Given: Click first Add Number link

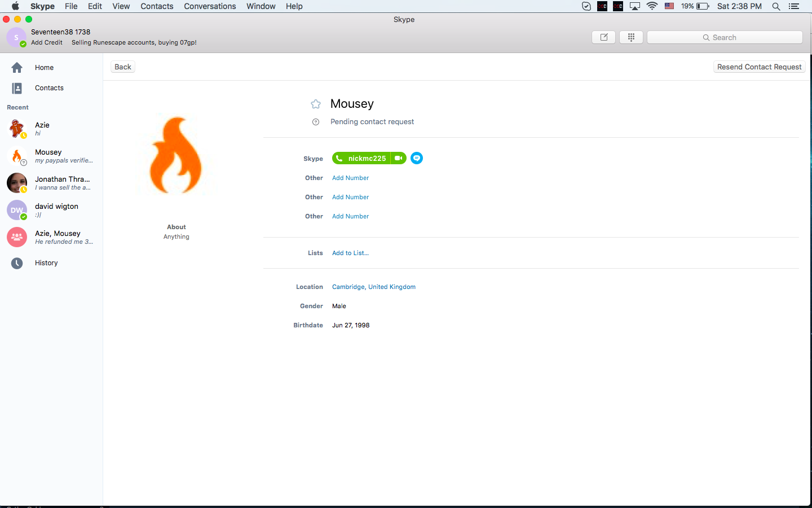Looking at the screenshot, I should coord(351,178).
